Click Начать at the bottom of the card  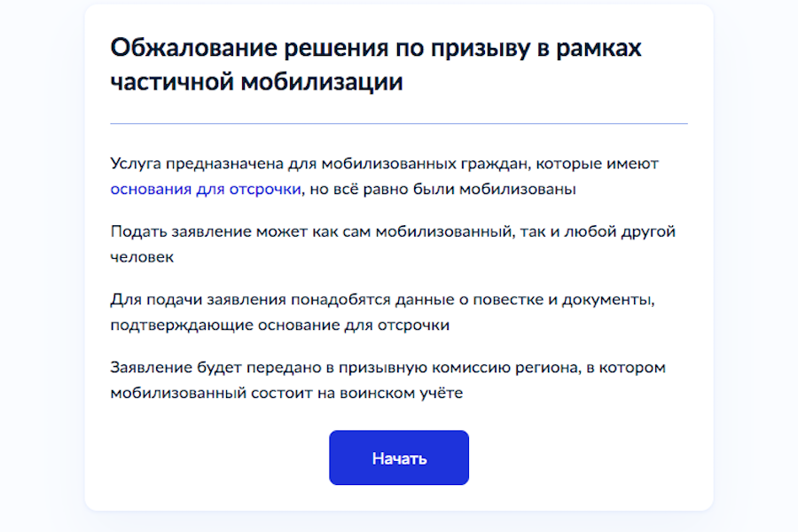coord(398,458)
